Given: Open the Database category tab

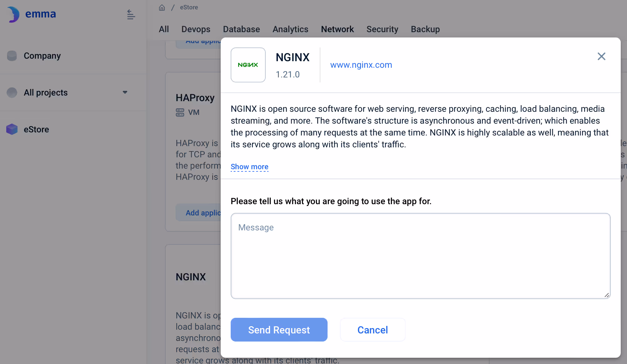Looking at the screenshot, I should 241,29.
